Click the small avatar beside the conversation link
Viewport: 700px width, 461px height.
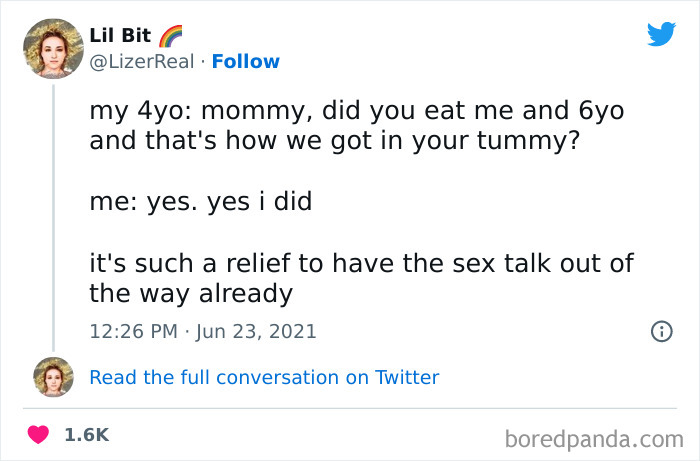coord(53,377)
